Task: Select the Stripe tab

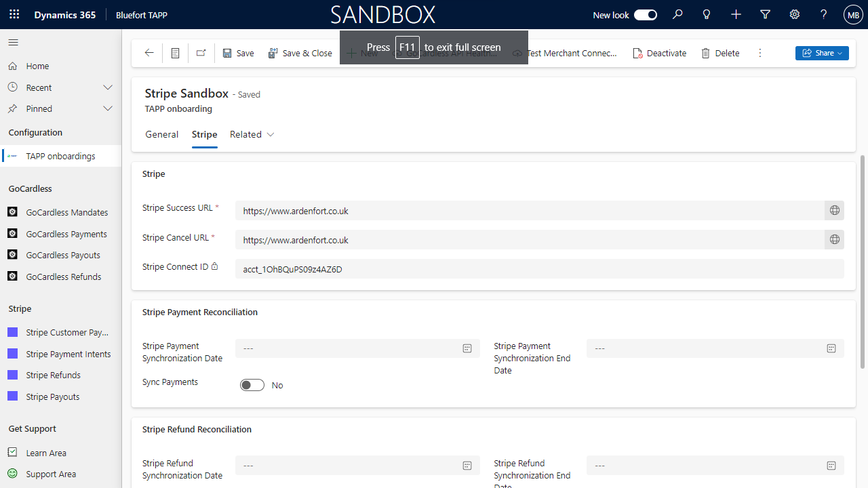Action: tap(204, 134)
